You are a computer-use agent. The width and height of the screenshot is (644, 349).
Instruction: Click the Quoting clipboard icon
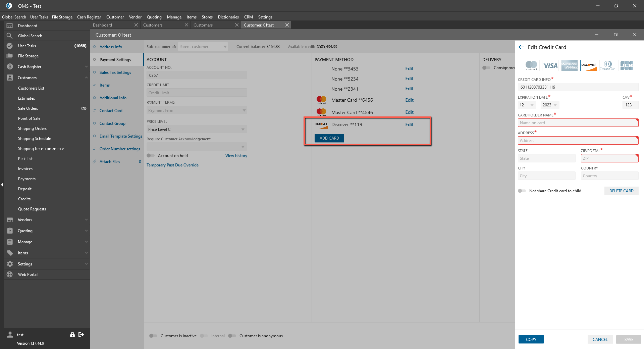click(x=10, y=231)
